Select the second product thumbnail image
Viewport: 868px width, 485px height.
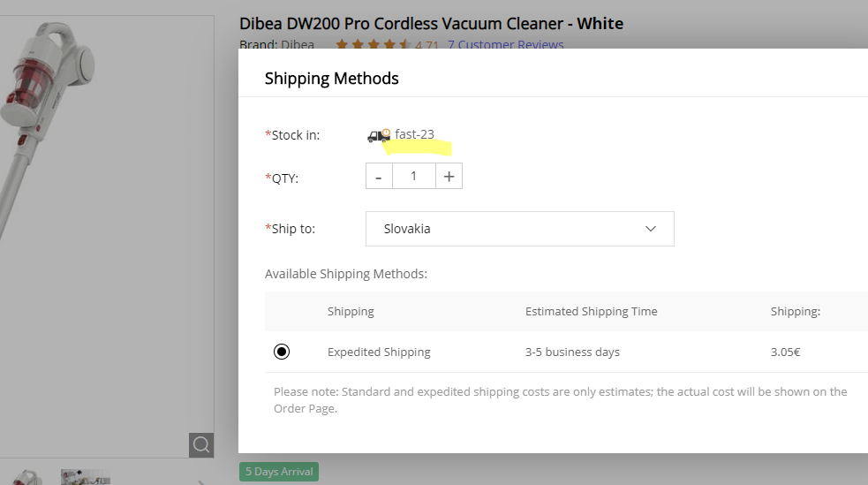(85, 478)
